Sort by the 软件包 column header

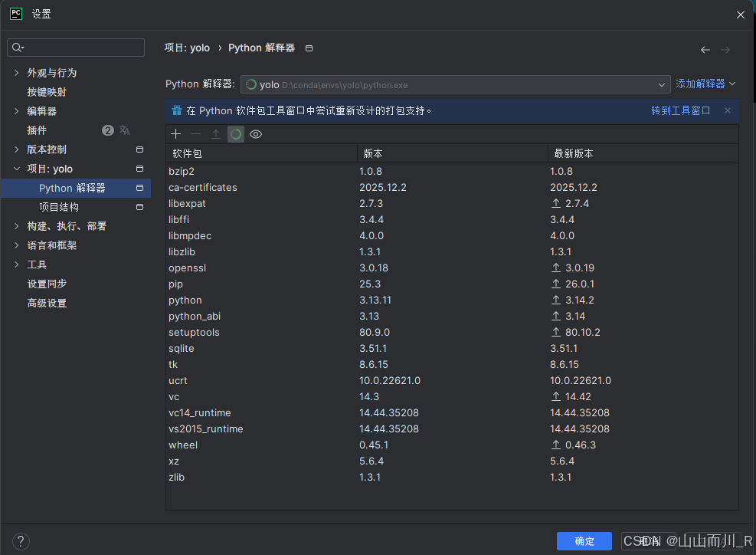pos(261,153)
